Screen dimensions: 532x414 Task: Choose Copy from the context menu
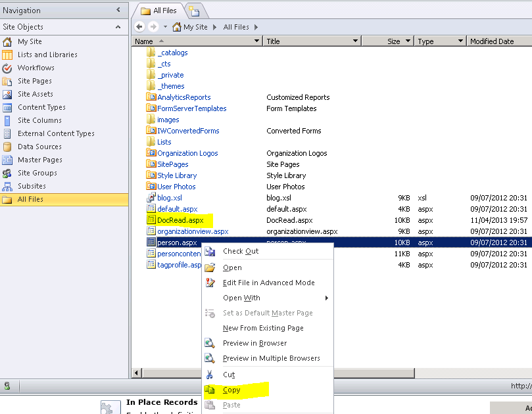[231, 390]
